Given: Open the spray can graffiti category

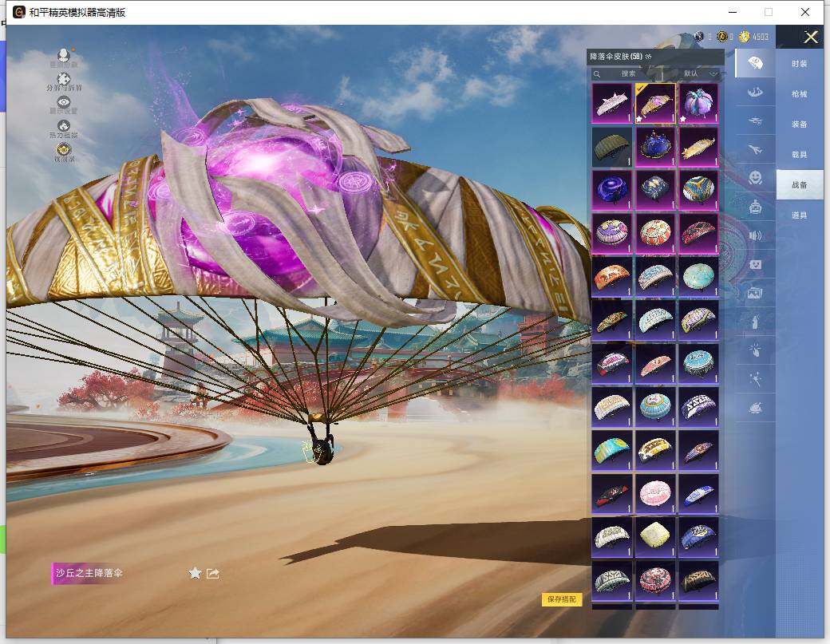Looking at the screenshot, I should tap(754, 322).
